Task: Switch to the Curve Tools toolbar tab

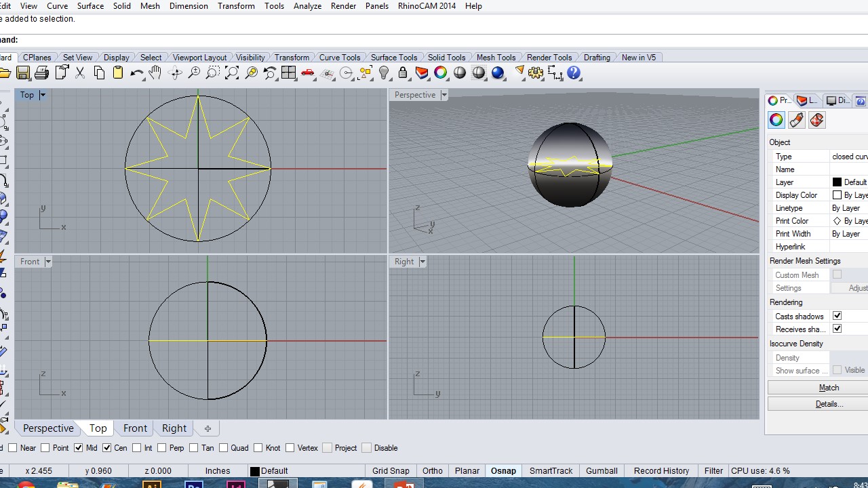Action: tap(340, 58)
